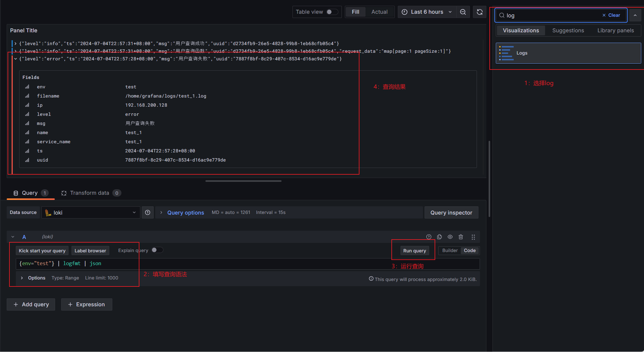Click Kick start your query
The width and height of the screenshot is (644, 352).
pyautogui.click(x=42, y=251)
